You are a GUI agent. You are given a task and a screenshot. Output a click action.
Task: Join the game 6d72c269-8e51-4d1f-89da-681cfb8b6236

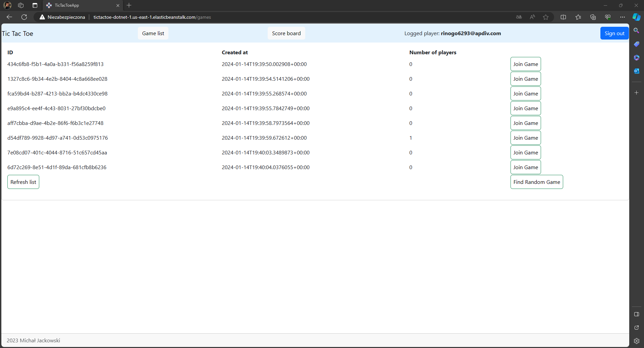[526, 167]
